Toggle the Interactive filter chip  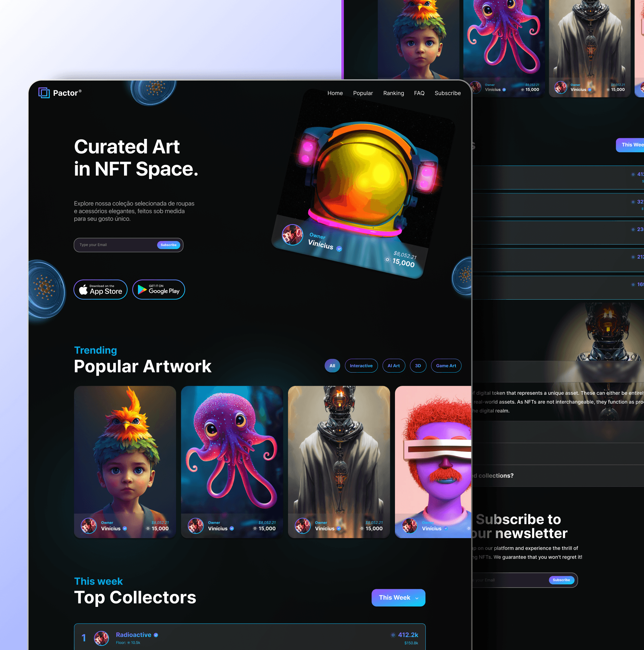(x=361, y=366)
